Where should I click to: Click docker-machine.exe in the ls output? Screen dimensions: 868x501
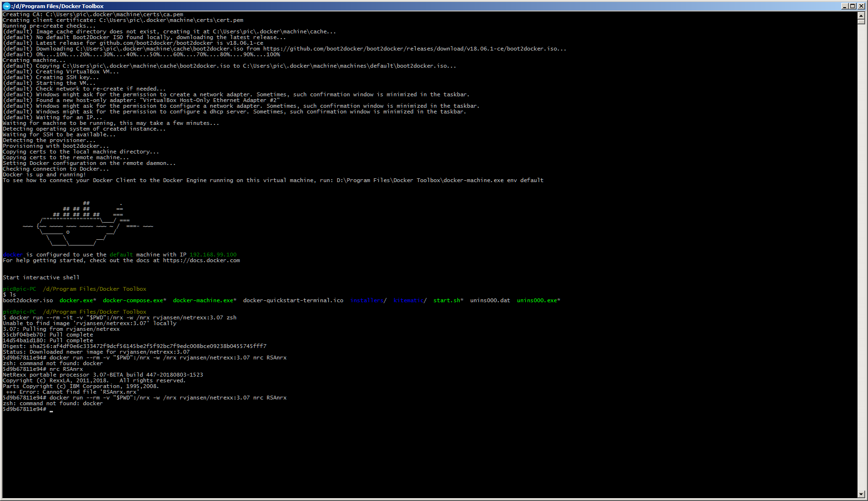coord(204,301)
